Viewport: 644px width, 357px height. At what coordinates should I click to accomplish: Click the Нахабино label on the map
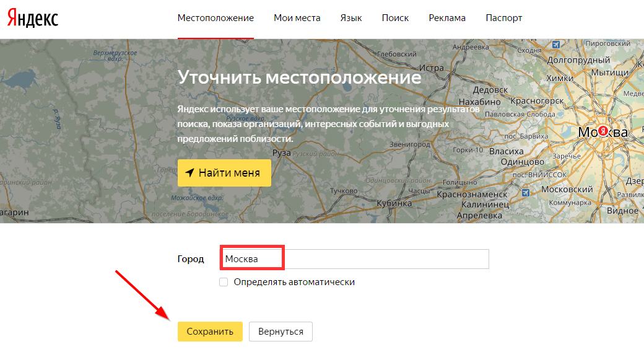(480, 102)
